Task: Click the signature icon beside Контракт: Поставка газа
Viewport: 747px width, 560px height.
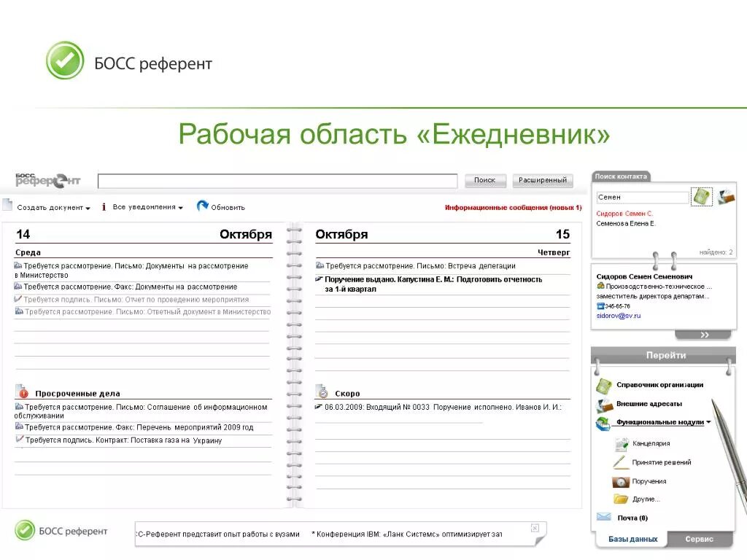Action: pyautogui.click(x=20, y=439)
